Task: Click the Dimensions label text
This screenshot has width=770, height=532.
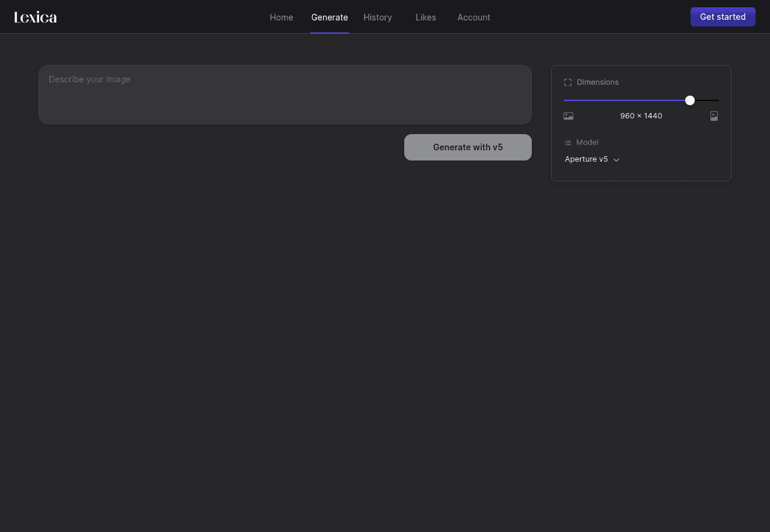Action: [597, 82]
